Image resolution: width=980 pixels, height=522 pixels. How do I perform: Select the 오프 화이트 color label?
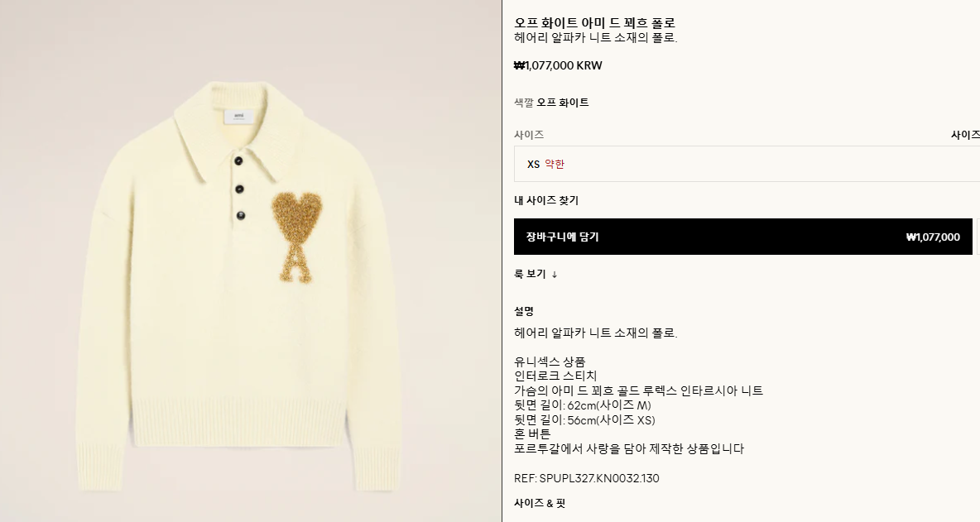[563, 103]
